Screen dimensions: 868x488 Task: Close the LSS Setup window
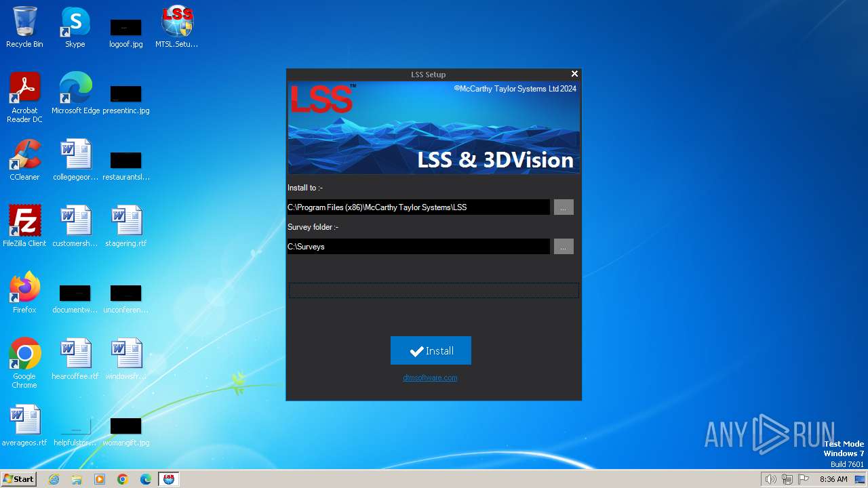tap(574, 74)
